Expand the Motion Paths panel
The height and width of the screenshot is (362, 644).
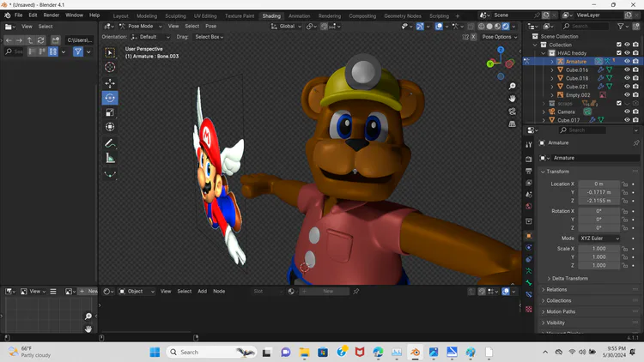pyautogui.click(x=560, y=311)
